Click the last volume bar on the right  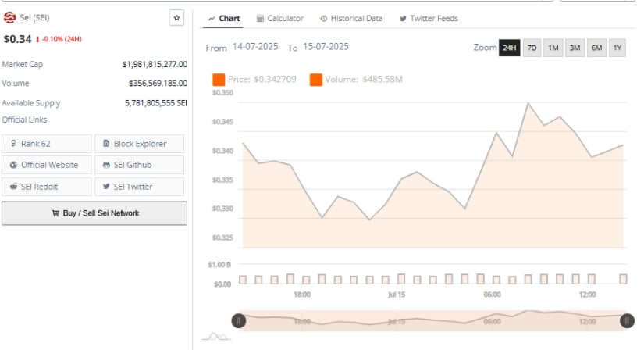coord(623,279)
